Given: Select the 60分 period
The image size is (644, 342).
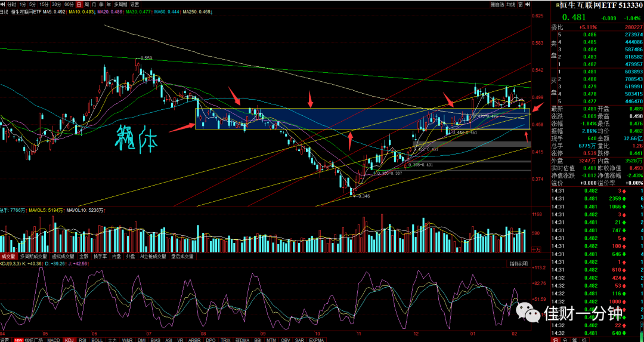Looking at the screenshot, I should (69, 5).
